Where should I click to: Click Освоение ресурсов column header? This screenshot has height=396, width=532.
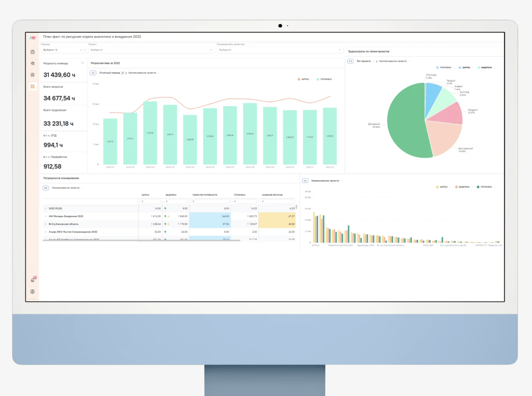click(272, 195)
